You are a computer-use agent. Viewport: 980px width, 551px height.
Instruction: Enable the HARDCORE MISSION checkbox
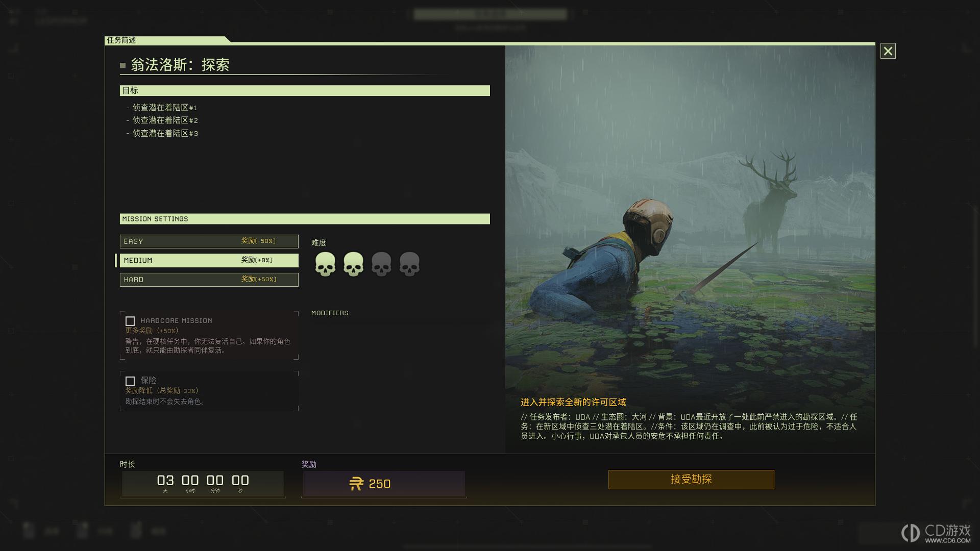pyautogui.click(x=130, y=321)
